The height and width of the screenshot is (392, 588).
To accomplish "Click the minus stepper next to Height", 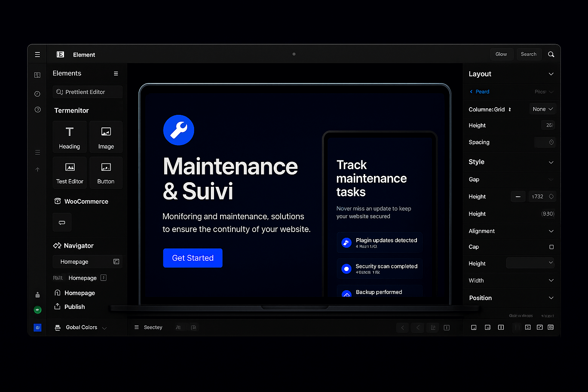I will pos(518,196).
